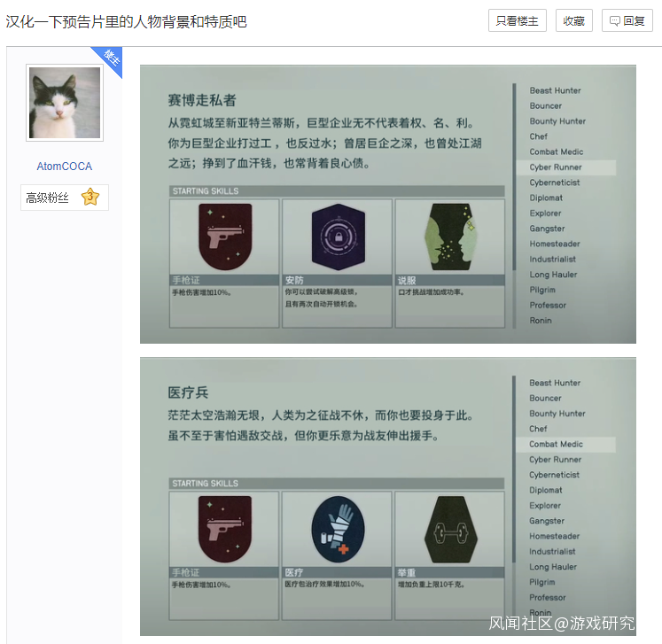Click the bandaged hand medicine skill icon
Screen dimensions: 662x644
338,529
